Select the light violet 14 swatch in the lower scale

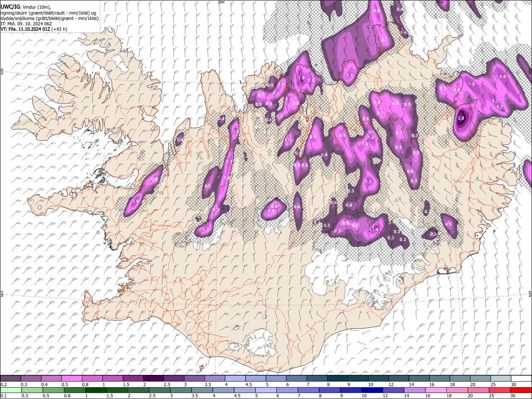tap(414, 390)
